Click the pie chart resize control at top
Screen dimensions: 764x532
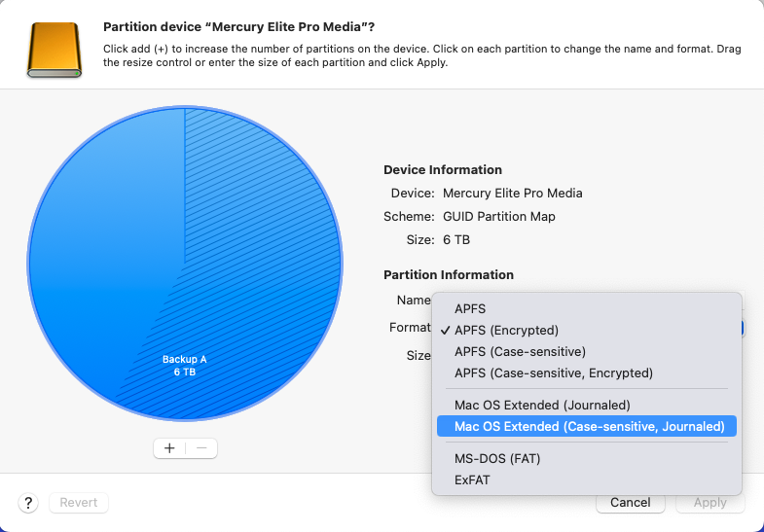[185, 110]
